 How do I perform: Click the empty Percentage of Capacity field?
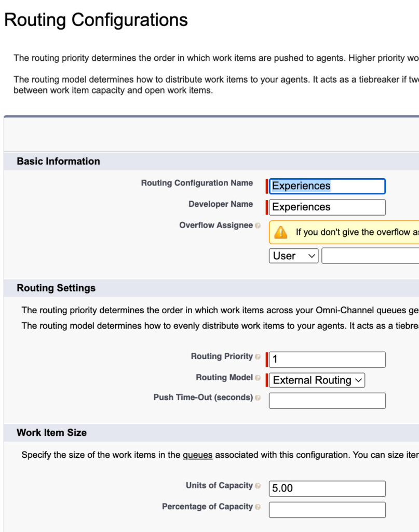click(327, 510)
